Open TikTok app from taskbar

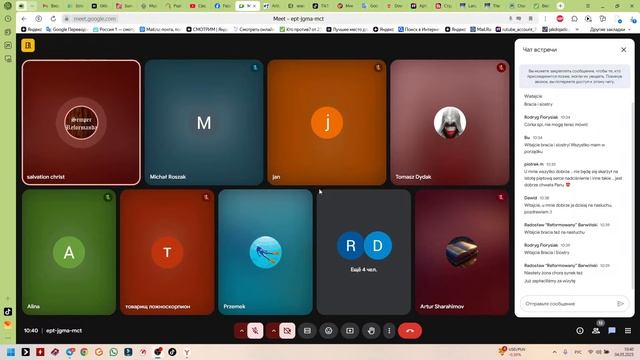172,352
